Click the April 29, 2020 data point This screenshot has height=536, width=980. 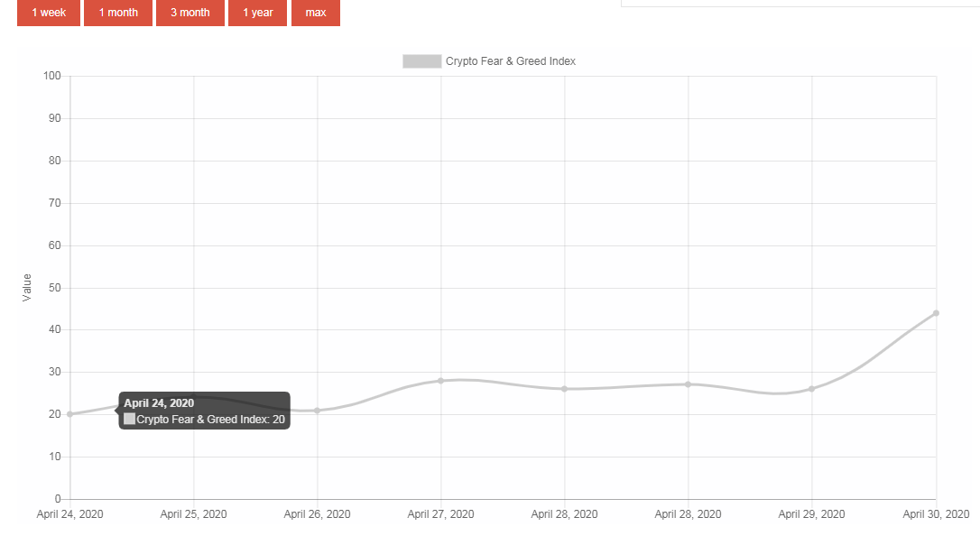click(812, 389)
